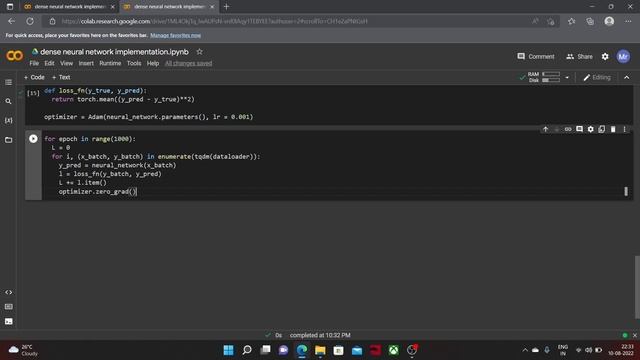Add page to browser favorites
Viewport: 640px width, 360px height.
pos(571,21)
